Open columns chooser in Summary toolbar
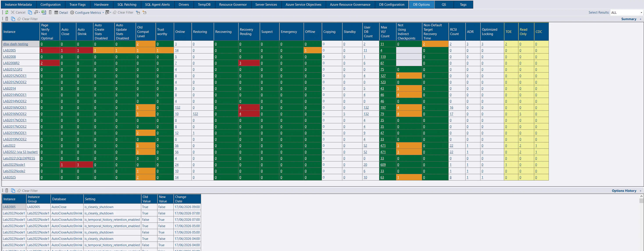Viewport: 644px width, 251px height. [x=7, y=19]
